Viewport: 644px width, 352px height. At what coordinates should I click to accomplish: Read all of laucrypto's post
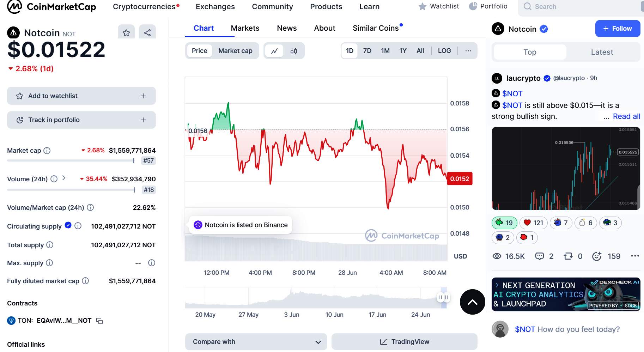(626, 116)
